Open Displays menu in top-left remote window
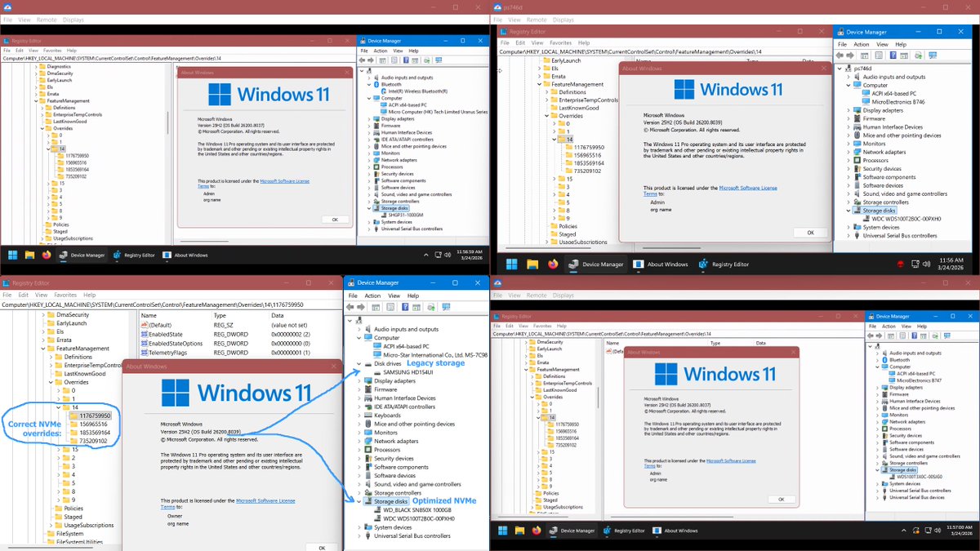 (73, 19)
